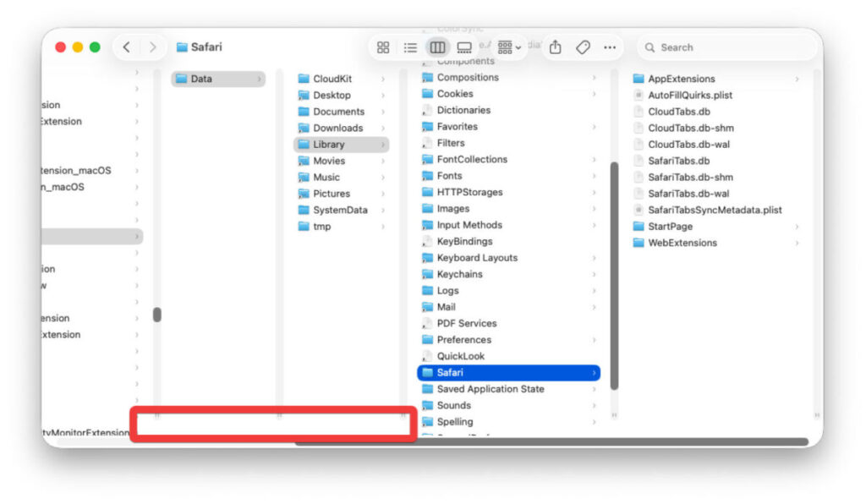Open the WebExtensions folder
This screenshot has width=866, height=504.
tap(717, 243)
